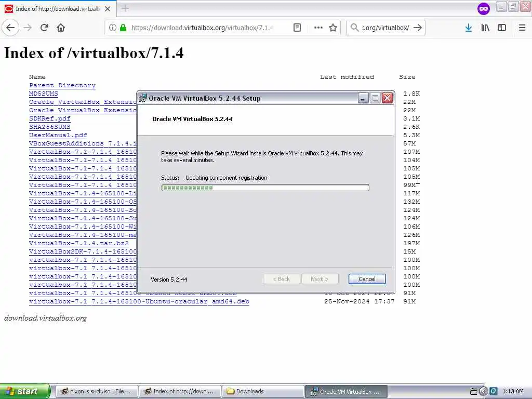This screenshot has width=532, height=399.
Task: Click the installation progress bar
Action: point(265,188)
